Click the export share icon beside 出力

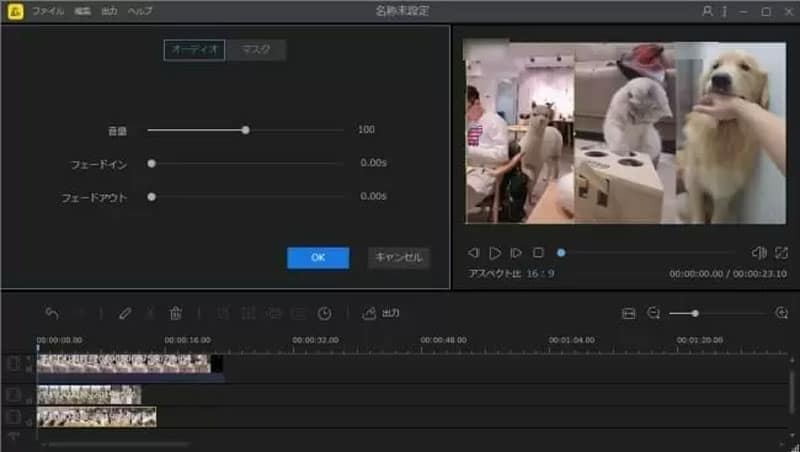(369, 313)
